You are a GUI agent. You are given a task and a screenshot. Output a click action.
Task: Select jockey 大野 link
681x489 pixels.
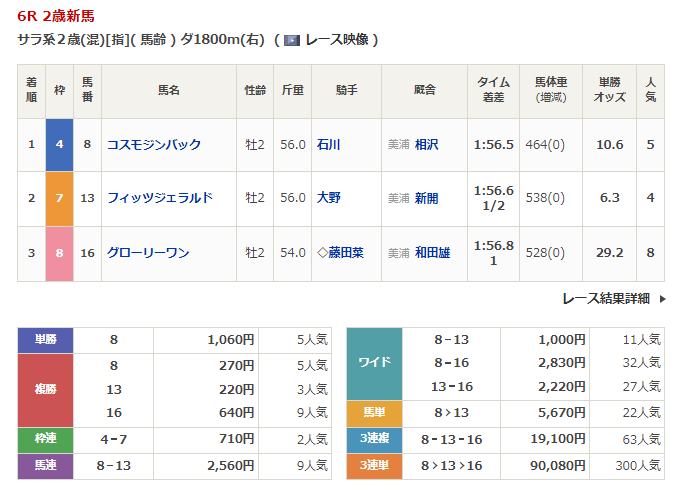pos(328,198)
